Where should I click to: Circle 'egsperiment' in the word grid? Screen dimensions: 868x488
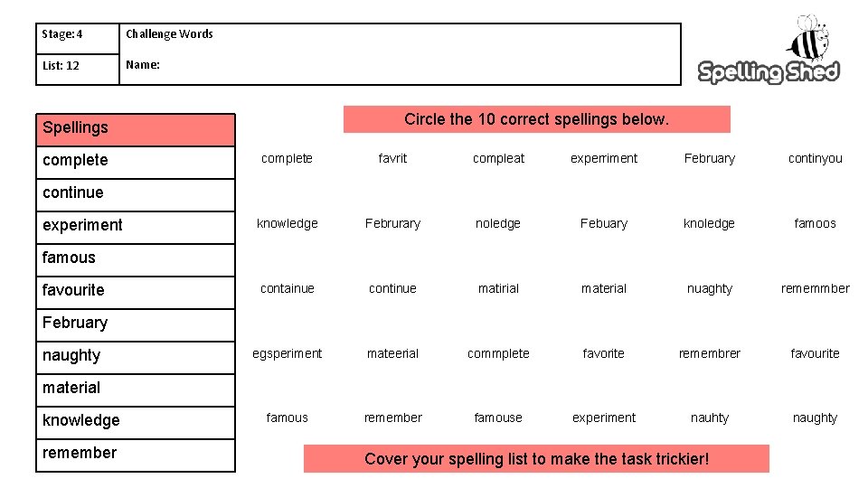coord(288,353)
